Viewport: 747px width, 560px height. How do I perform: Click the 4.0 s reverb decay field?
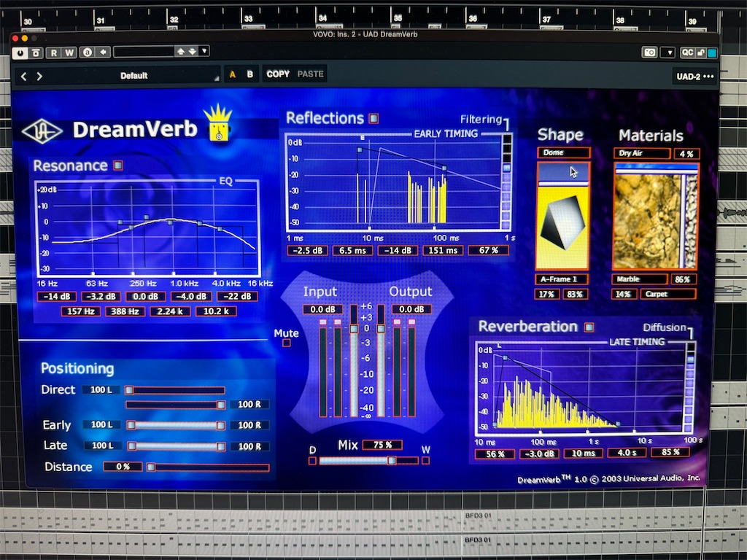(x=627, y=453)
